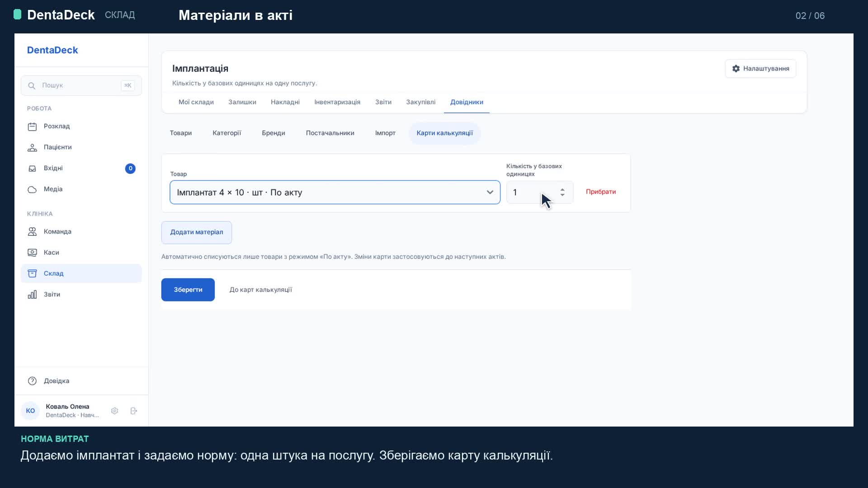
Task: Switch to the Залишки tab
Action: (x=242, y=102)
